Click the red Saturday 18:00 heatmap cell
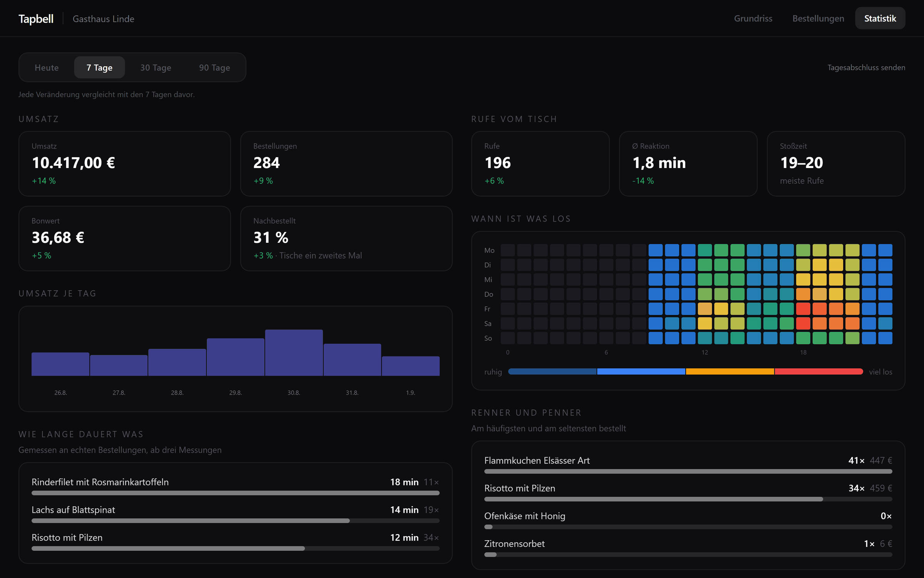Viewport: 924px width, 578px height. coord(803,323)
